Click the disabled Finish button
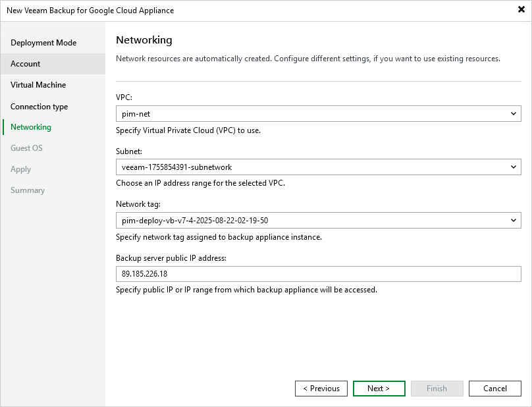This screenshot has height=407, width=532. [437, 389]
